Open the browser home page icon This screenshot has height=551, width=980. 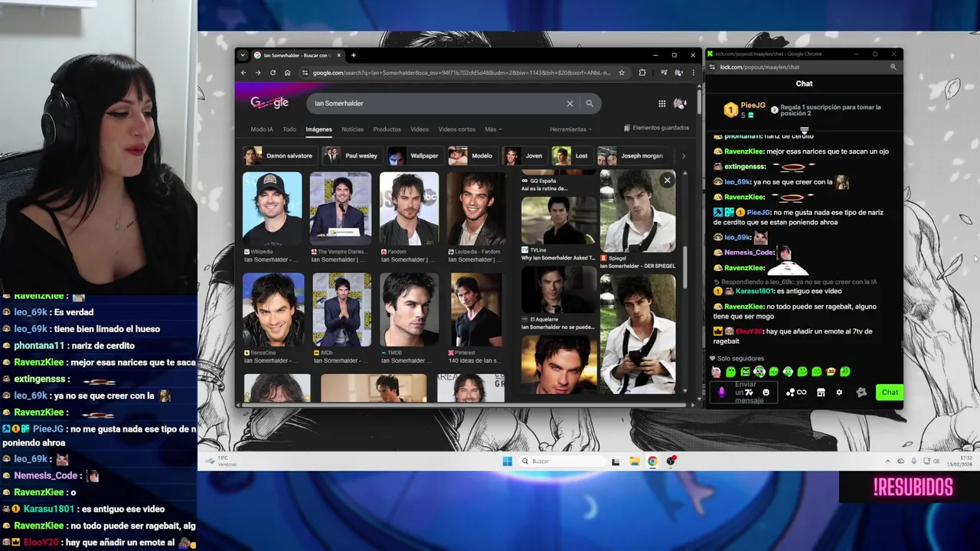coord(287,73)
